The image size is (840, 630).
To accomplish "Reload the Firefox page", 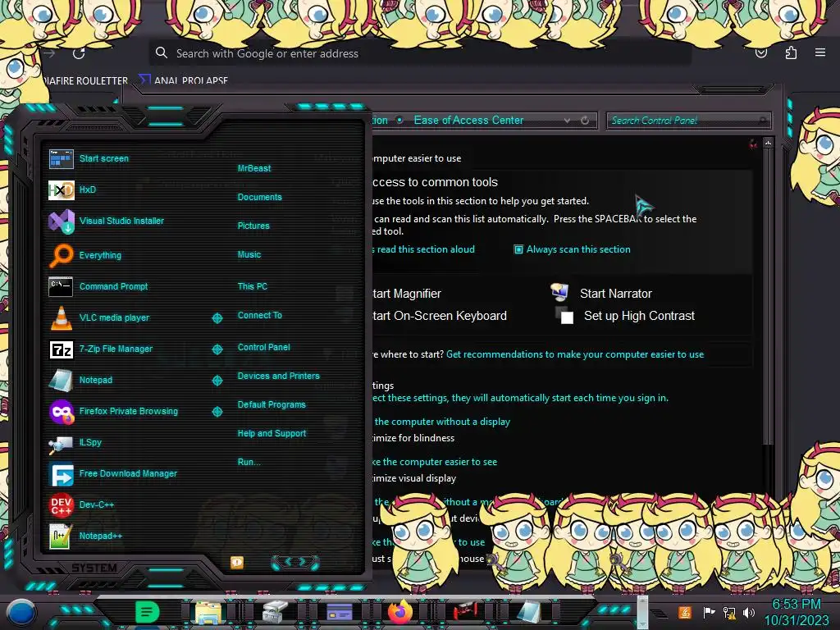I will point(79,53).
